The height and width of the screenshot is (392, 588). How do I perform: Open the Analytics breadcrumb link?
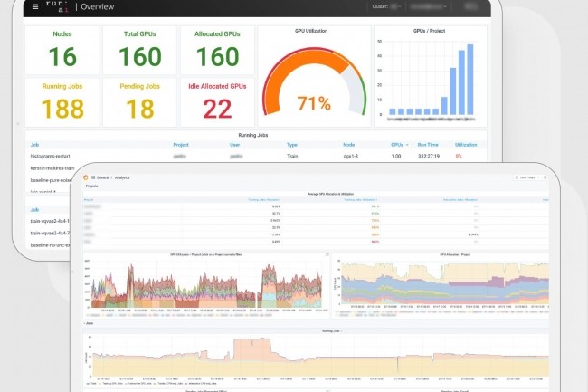pyautogui.click(x=122, y=177)
